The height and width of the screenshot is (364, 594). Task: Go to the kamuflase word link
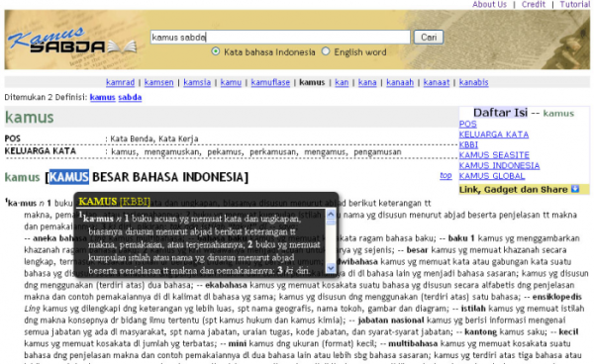tap(270, 82)
